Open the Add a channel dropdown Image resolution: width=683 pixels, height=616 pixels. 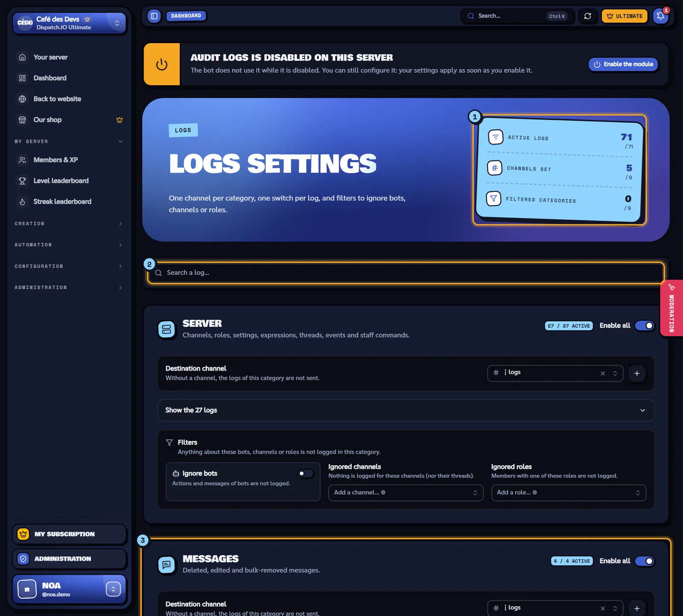(x=406, y=493)
